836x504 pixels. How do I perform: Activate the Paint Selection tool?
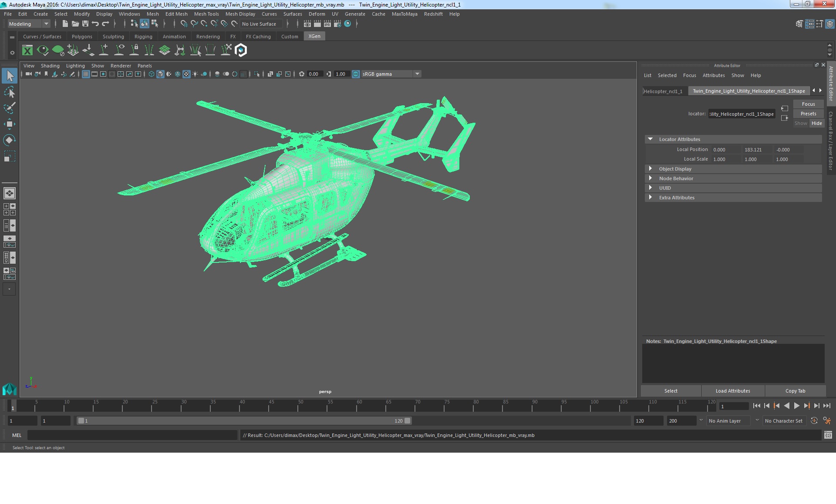10,108
